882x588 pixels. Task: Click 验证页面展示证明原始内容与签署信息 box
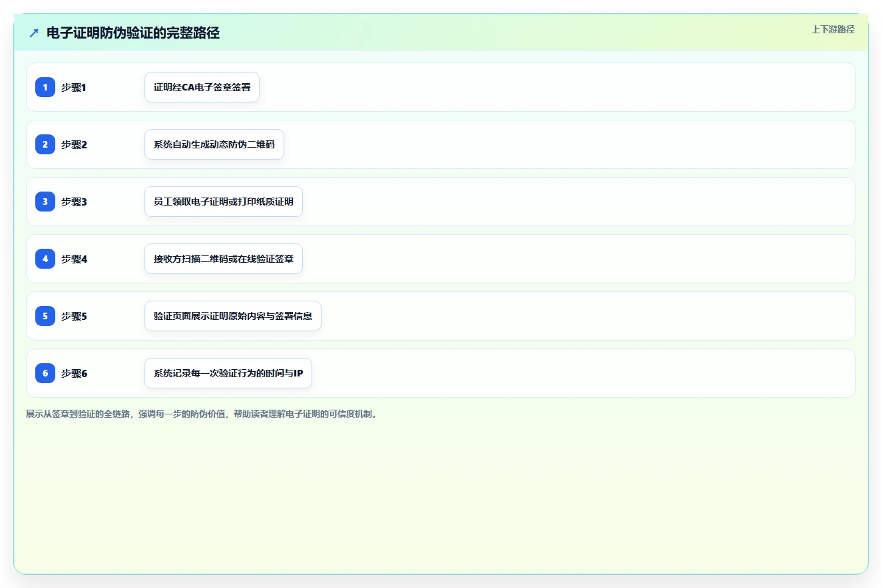coord(233,316)
